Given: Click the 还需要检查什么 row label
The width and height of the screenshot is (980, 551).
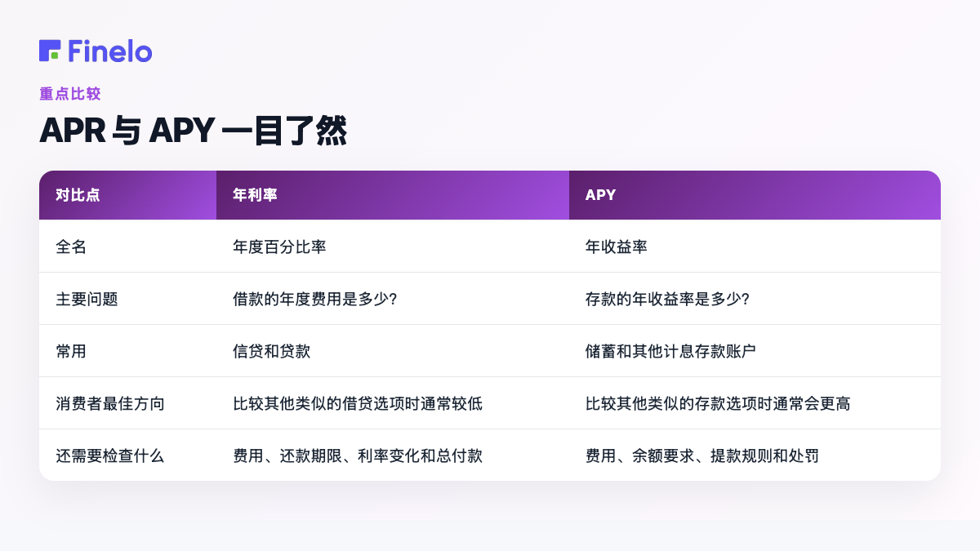Looking at the screenshot, I should tap(110, 455).
